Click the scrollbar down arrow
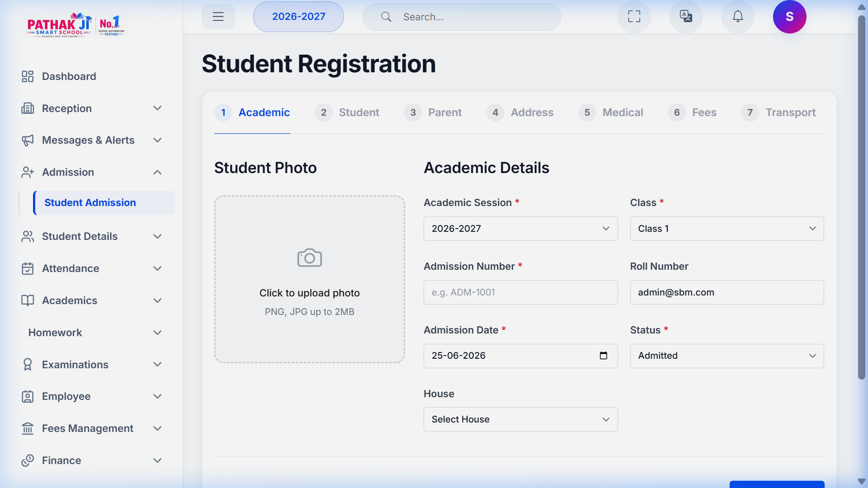Image resolution: width=868 pixels, height=488 pixels. point(862,482)
